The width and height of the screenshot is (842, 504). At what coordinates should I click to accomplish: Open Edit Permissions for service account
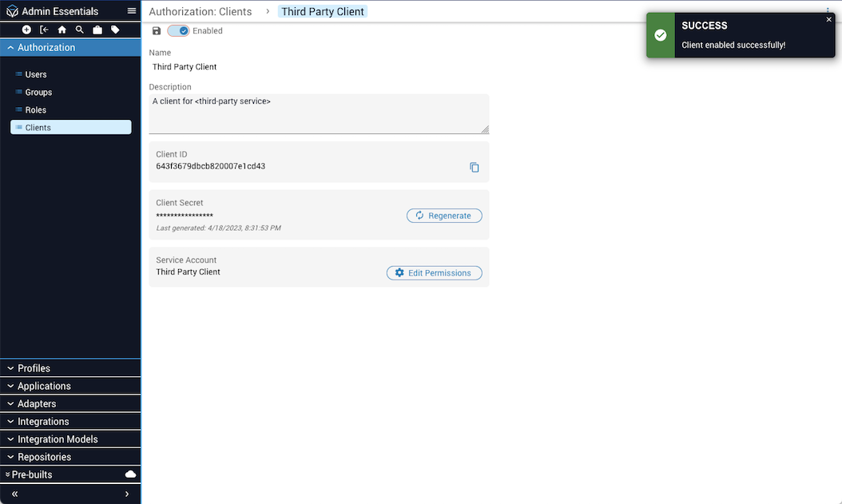pos(434,272)
